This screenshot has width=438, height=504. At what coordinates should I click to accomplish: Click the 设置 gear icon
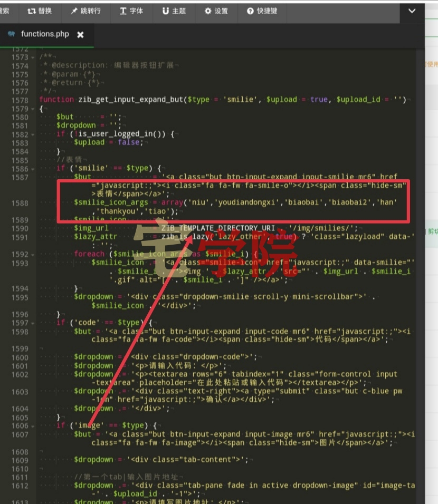point(208,11)
